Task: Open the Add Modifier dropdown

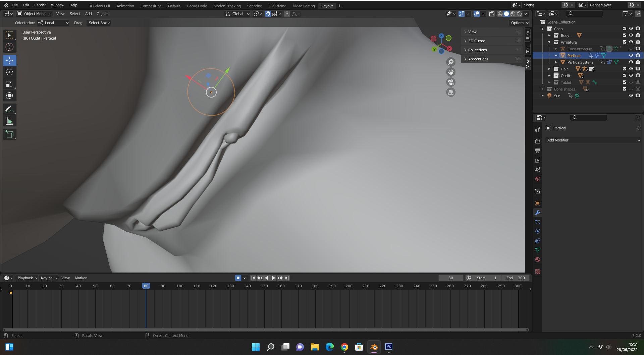Action: click(593, 140)
